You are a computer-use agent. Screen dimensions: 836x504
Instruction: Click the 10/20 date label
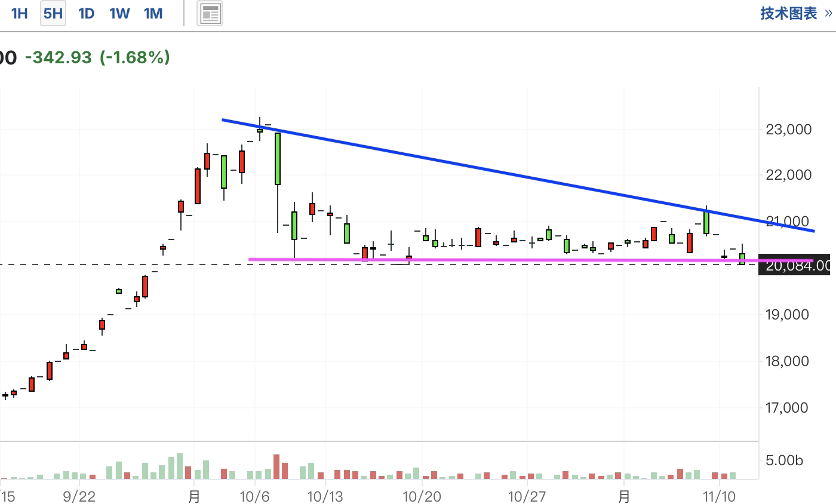click(422, 496)
